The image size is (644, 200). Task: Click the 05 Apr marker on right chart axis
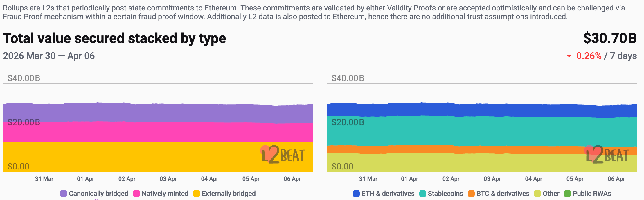pyautogui.click(x=575, y=179)
